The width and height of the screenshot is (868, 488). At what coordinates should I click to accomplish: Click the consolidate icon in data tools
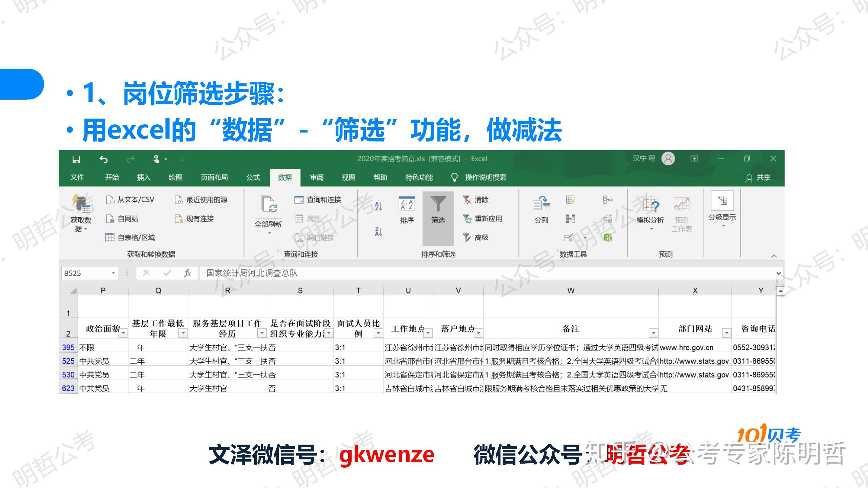[x=608, y=200]
